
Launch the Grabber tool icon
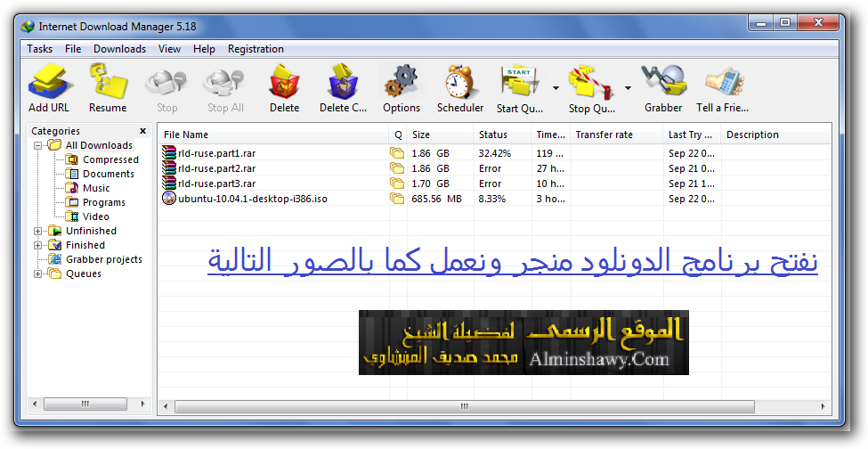point(663,81)
